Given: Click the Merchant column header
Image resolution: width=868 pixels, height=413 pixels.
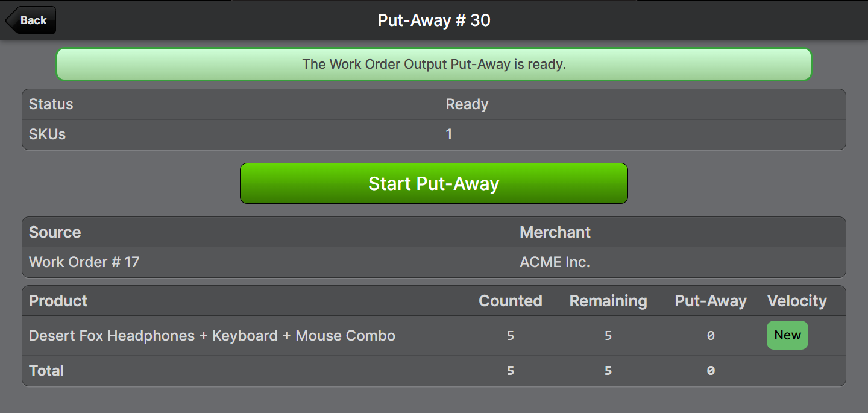Looking at the screenshot, I should pos(555,232).
